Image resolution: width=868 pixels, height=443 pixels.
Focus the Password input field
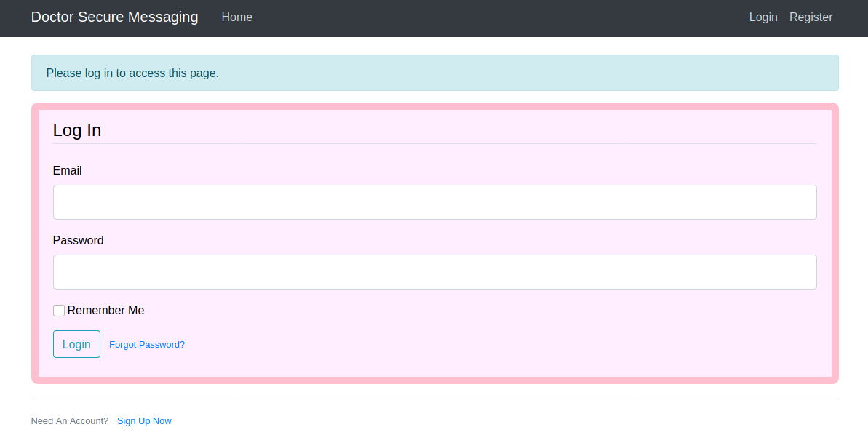click(x=434, y=271)
